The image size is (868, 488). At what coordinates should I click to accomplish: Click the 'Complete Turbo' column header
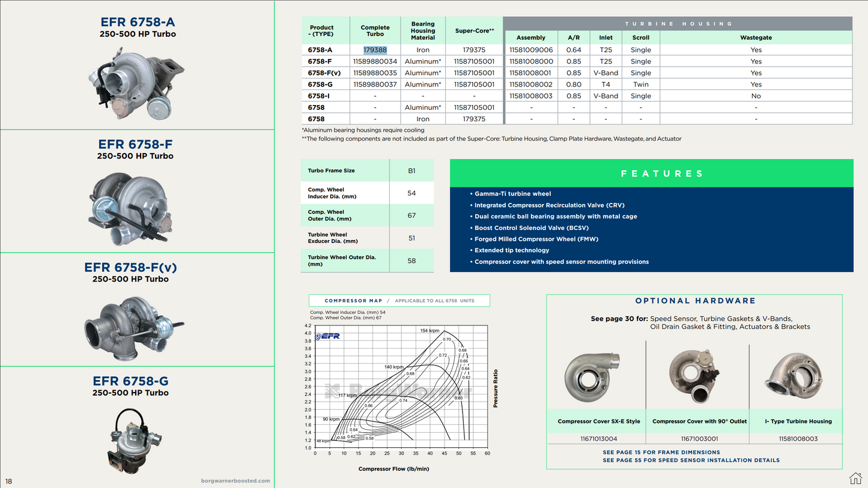pos(375,31)
